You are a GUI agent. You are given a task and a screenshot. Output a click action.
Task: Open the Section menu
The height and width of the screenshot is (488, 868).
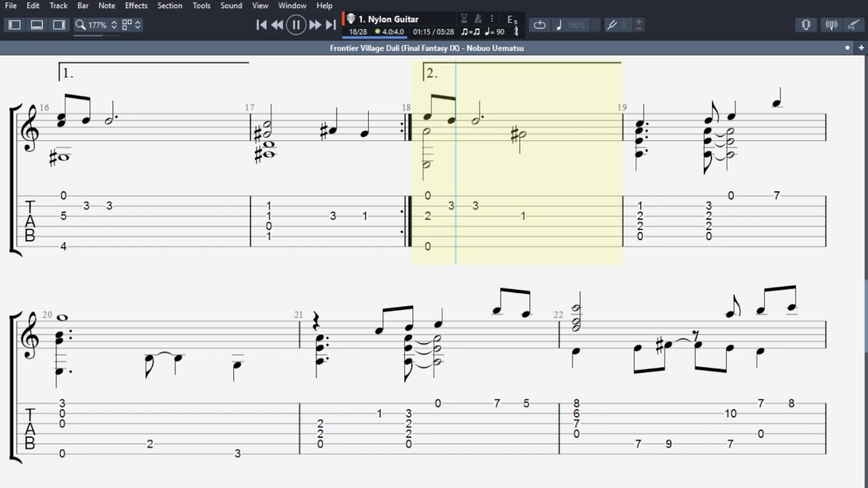[x=170, y=5]
